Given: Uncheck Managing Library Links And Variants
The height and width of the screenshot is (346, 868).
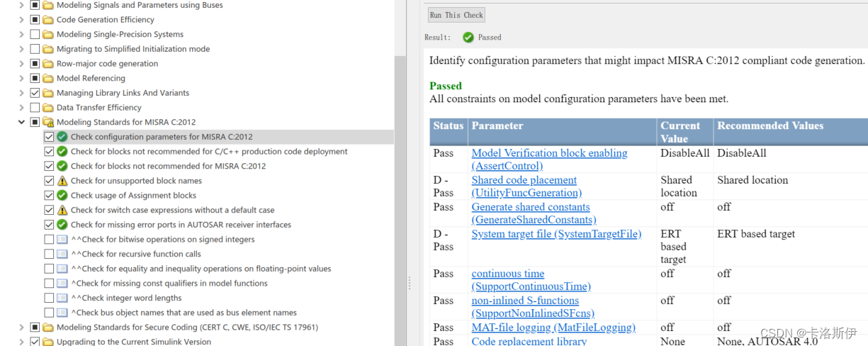Looking at the screenshot, I should 35,93.
